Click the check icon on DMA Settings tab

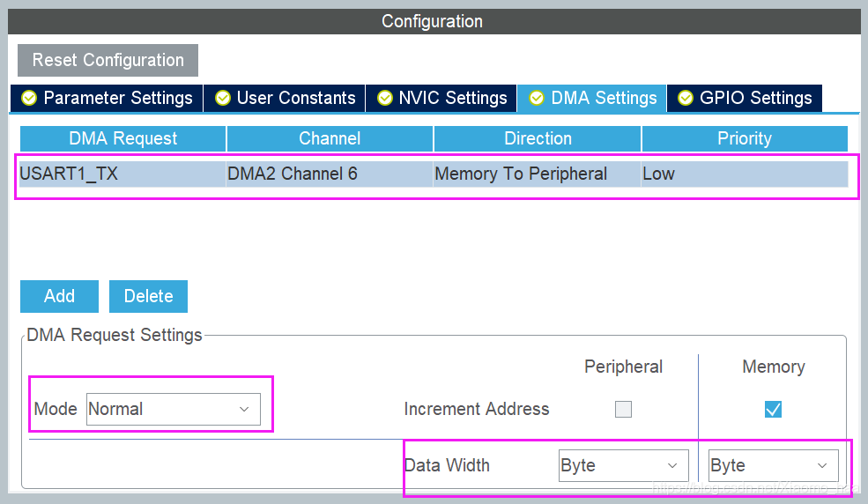click(537, 98)
